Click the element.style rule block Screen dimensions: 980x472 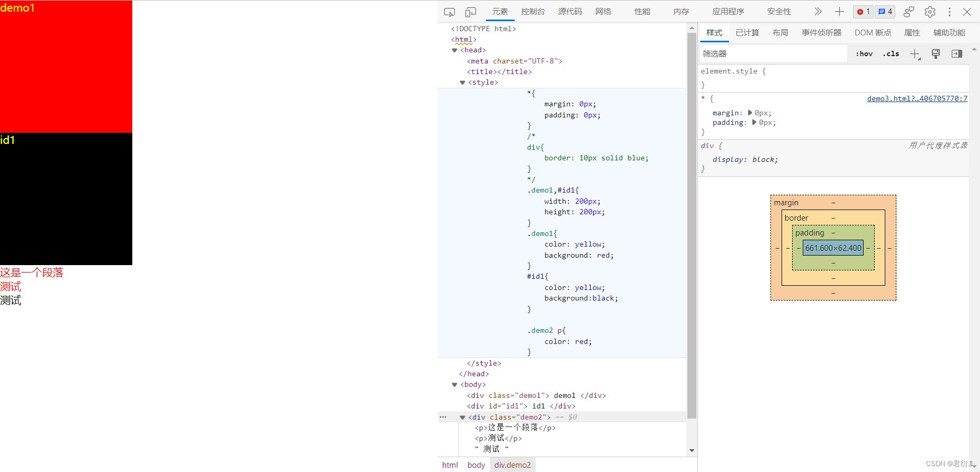click(x=833, y=78)
